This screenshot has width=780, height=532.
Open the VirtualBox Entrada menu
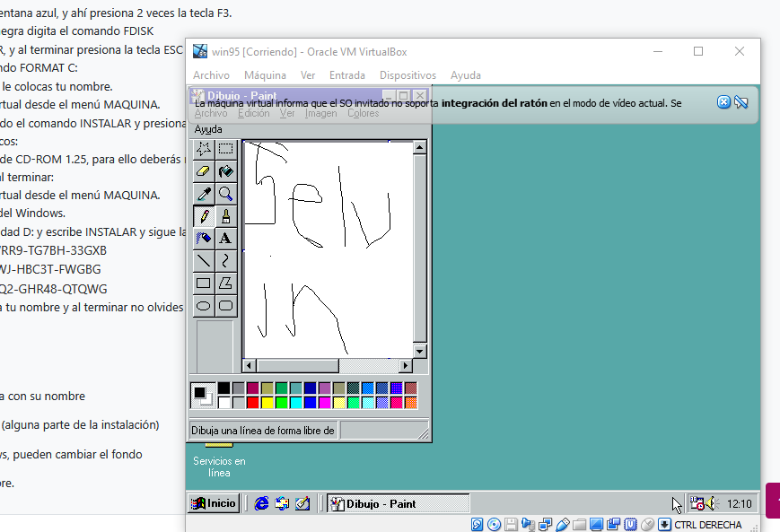pyautogui.click(x=347, y=75)
